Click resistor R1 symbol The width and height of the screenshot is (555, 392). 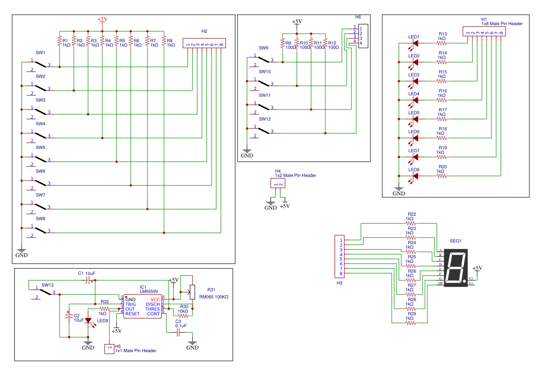(x=59, y=41)
